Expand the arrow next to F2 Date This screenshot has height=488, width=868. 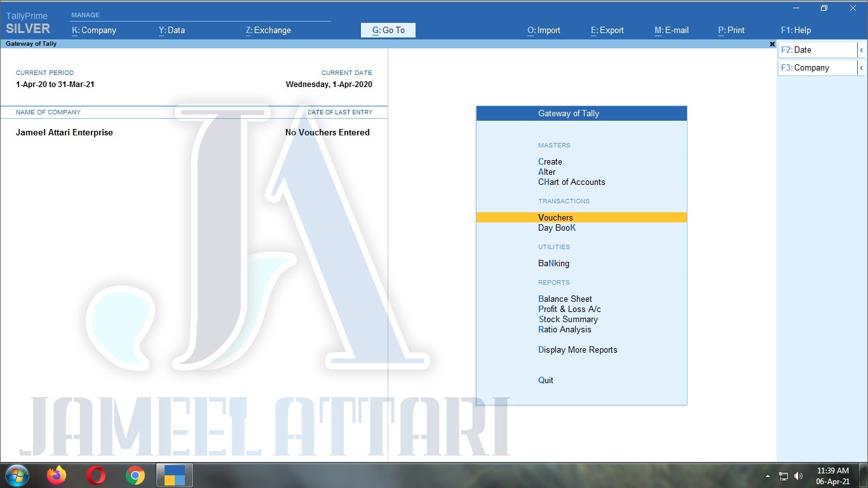click(x=862, y=50)
